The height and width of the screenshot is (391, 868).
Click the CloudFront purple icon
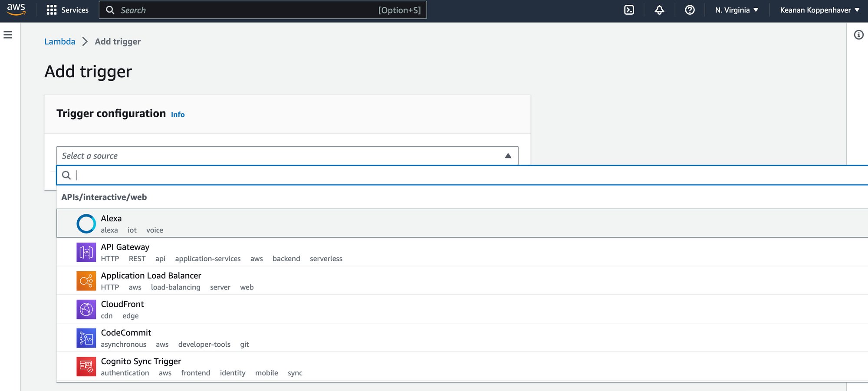pyautogui.click(x=86, y=309)
